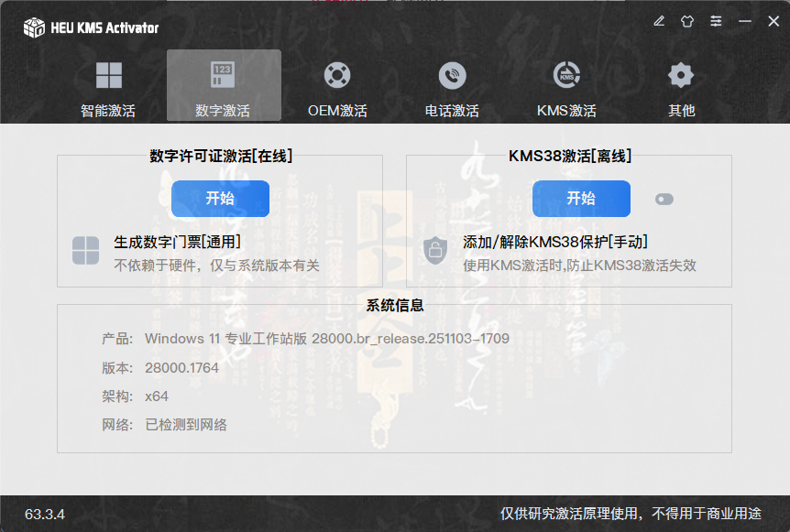The width and height of the screenshot is (790, 532).
Task: Click the Windows 11 product info line
Action: [x=326, y=339]
